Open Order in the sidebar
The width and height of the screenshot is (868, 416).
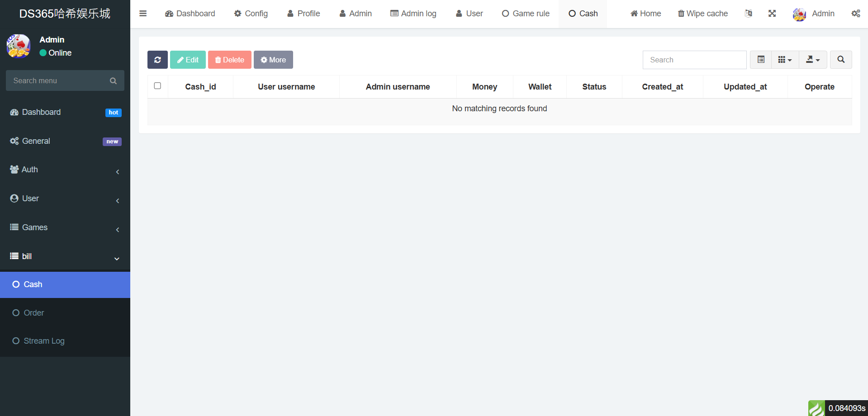click(65, 313)
